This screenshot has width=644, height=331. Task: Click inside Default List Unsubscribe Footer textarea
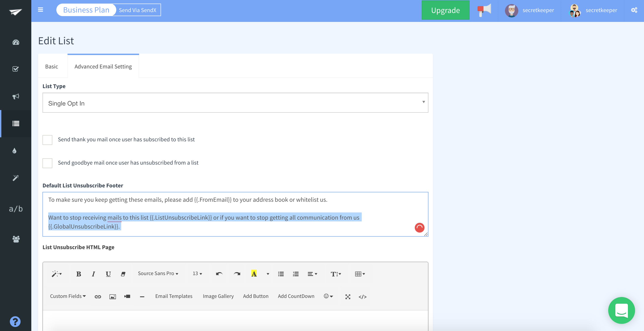(x=235, y=214)
